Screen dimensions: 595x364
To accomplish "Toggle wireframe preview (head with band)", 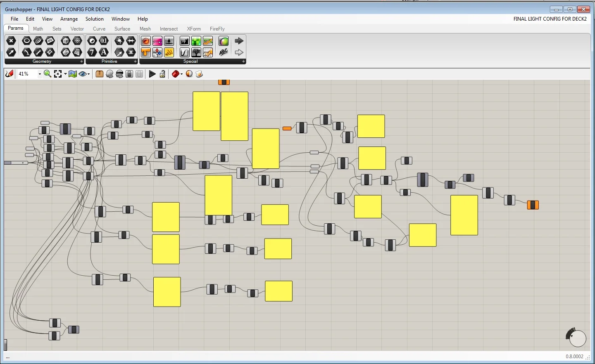I will coord(119,74).
